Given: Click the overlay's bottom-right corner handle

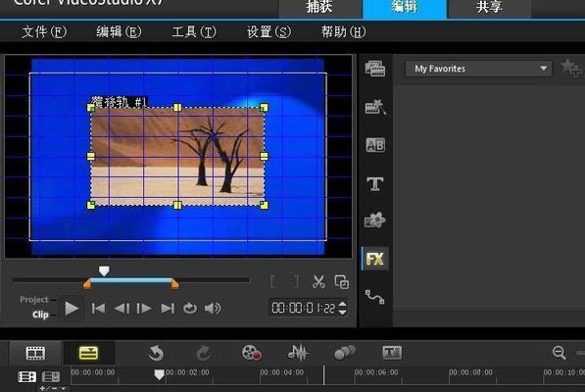Looking at the screenshot, I should [x=264, y=205].
